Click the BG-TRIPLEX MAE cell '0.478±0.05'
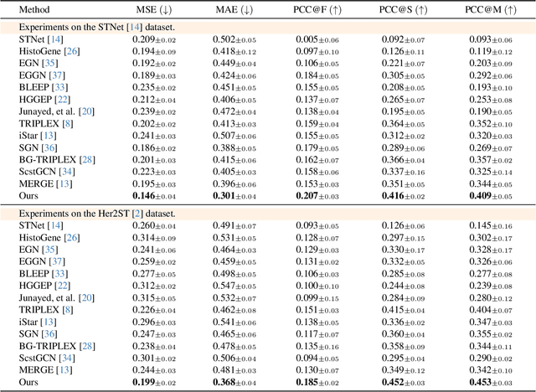Screen dimensions: 536x392 click(234, 346)
